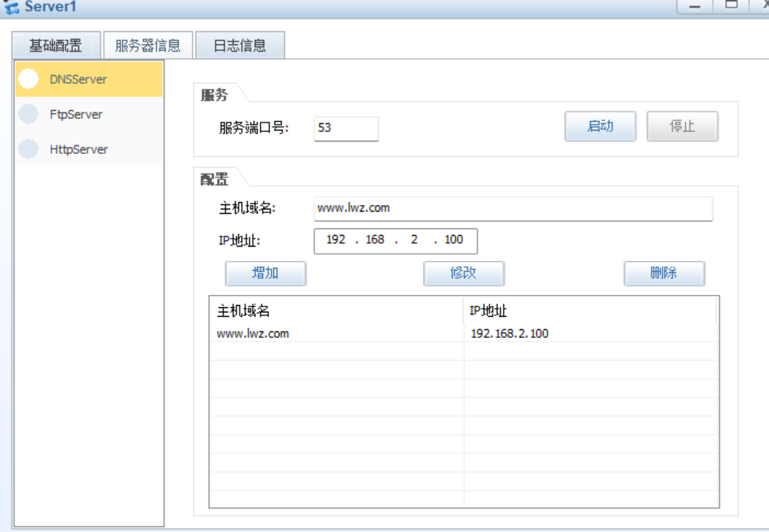Focus the 服务端口号 field showing 53
The image size is (769, 532).
click(x=346, y=128)
